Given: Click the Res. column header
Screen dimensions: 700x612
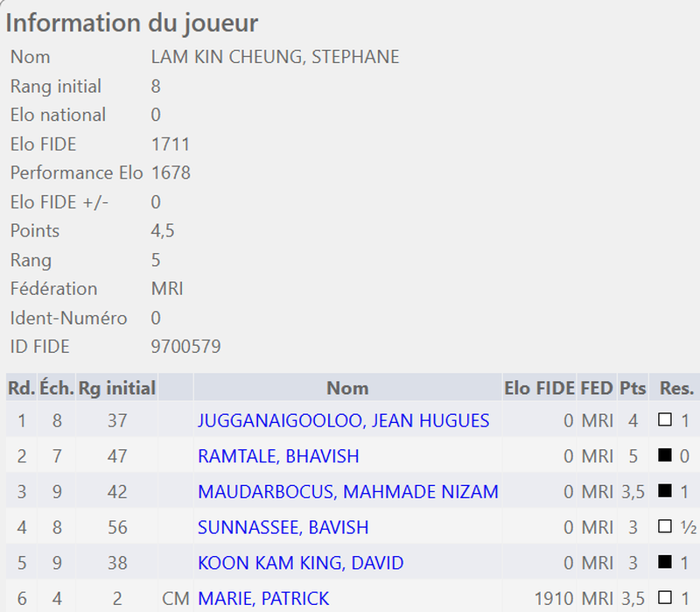Looking at the screenshot, I should coord(676,387).
